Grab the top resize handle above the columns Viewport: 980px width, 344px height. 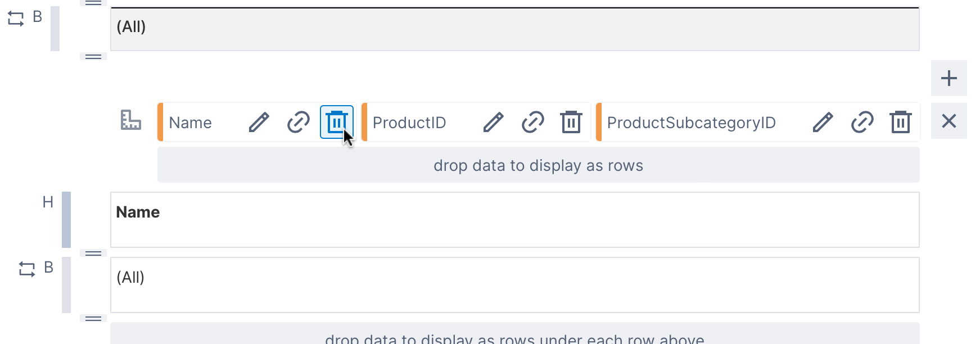pyautogui.click(x=93, y=56)
